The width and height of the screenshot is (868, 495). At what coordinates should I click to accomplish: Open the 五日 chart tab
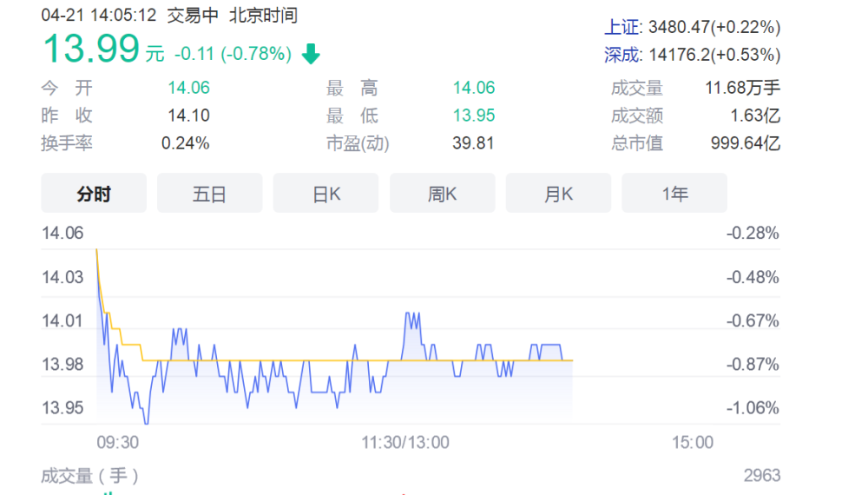click(210, 194)
